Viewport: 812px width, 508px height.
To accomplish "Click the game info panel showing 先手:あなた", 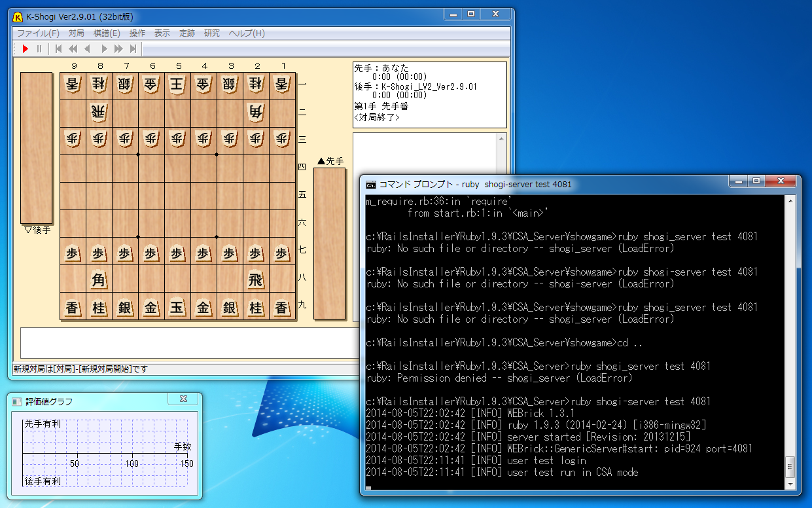I will pos(430,95).
